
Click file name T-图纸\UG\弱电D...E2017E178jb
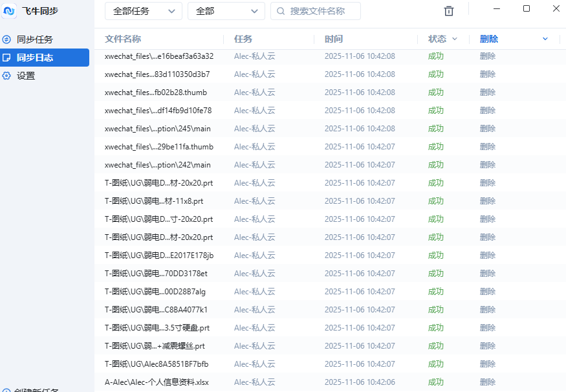[x=159, y=256]
